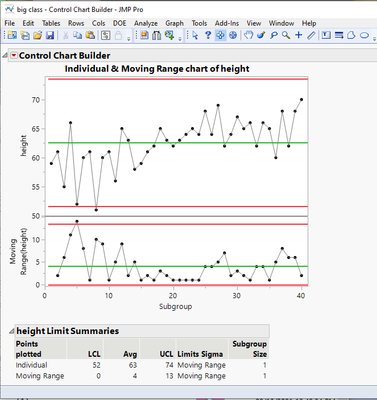Select the arrow pointer tool
The height and width of the screenshot is (400, 377).
[x=195, y=35]
